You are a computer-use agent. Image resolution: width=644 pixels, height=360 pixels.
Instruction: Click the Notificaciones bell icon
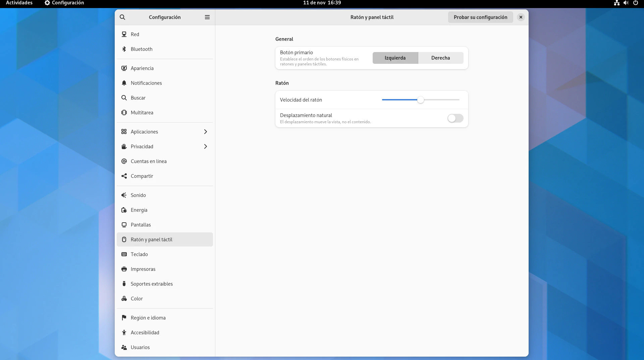click(x=124, y=83)
